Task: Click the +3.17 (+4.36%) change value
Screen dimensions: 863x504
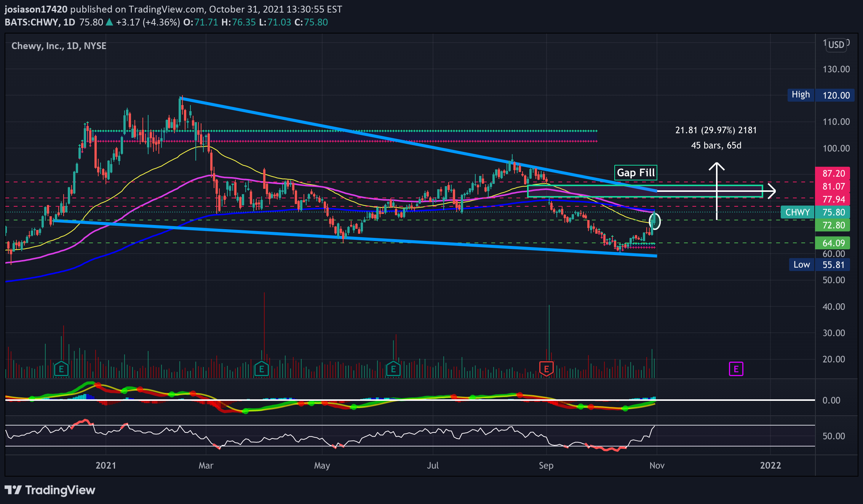Action: (x=148, y=22)
